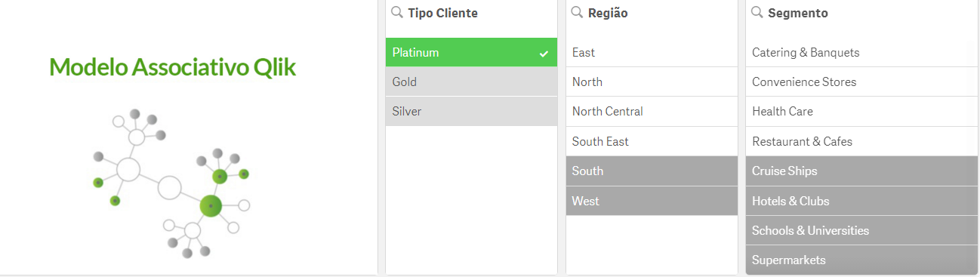980x277 pixels.
Task: Pick the excluded South region
Action: (x=652, y=171)
